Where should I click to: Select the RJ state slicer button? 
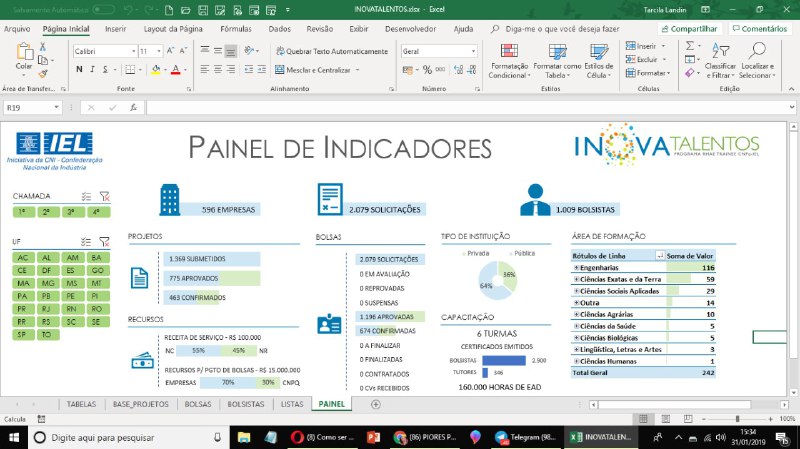46,309
